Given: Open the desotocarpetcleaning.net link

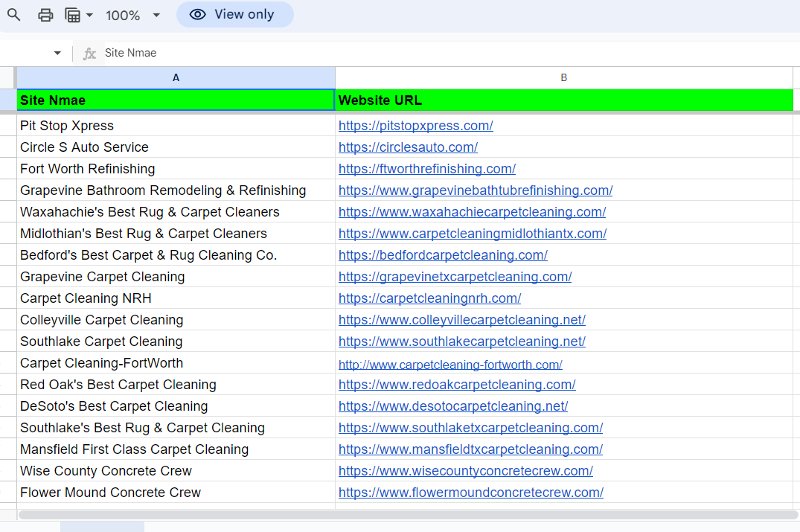Looking at the screenshot, I should (x=453, y=406).
